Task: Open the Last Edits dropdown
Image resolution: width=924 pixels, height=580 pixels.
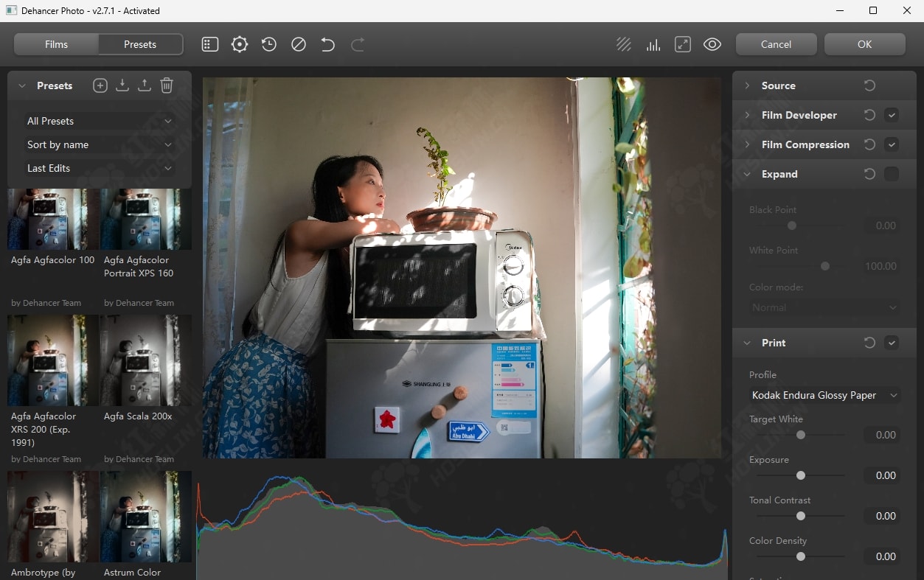Action: click(x=100, y=168)
